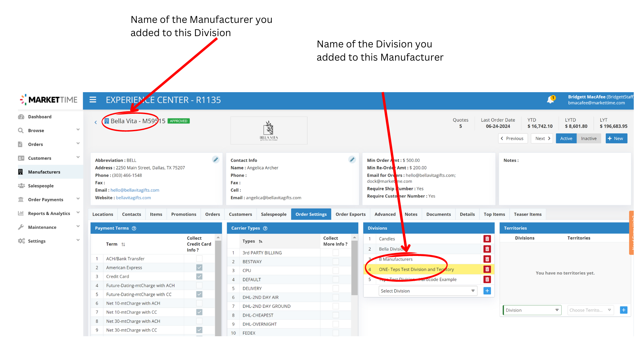Toggle more info for BESTWAY carrier
Screen dimensions: 644x352
pyautogui.click(x=336, y=262)
